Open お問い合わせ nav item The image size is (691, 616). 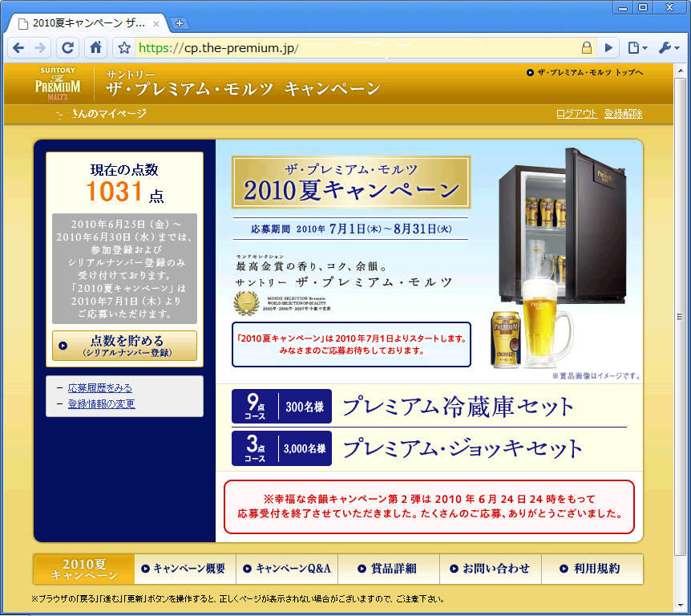[491, 569]
